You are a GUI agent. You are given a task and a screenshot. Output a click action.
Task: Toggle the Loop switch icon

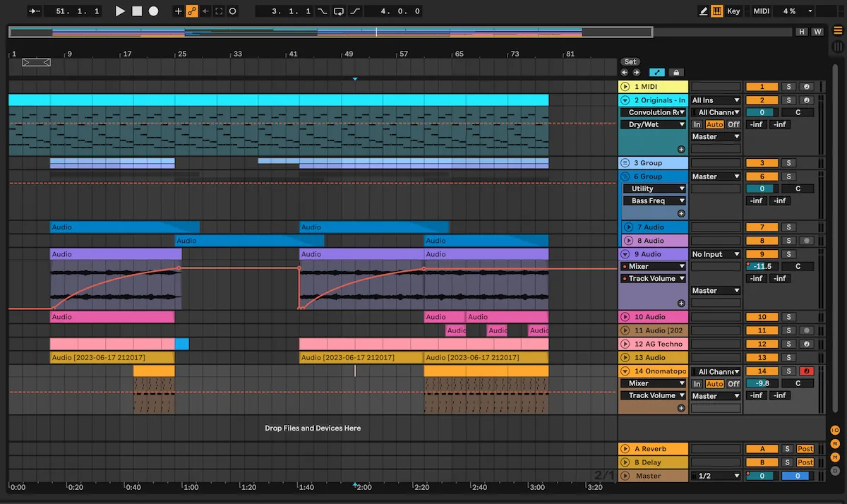point(338,11)
